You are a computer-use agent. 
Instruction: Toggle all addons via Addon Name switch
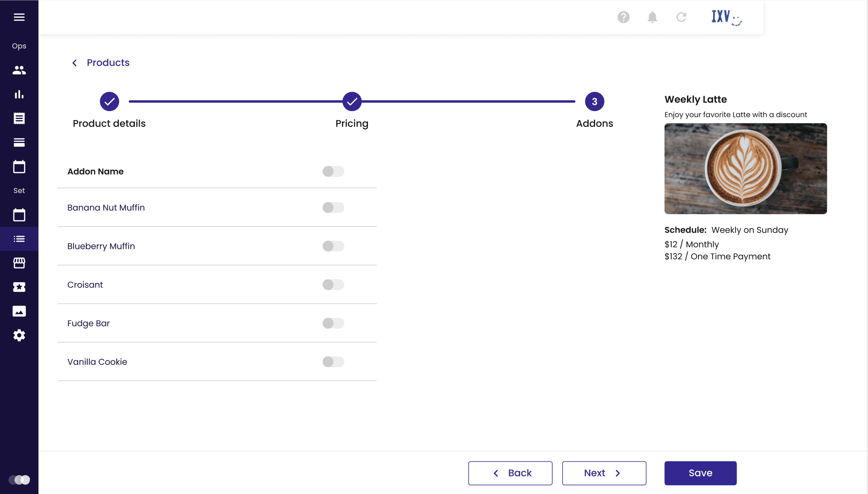[333, 171]
